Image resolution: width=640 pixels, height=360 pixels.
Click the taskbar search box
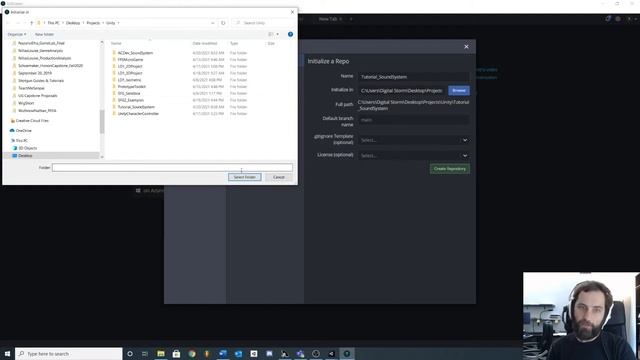point(69,353)
